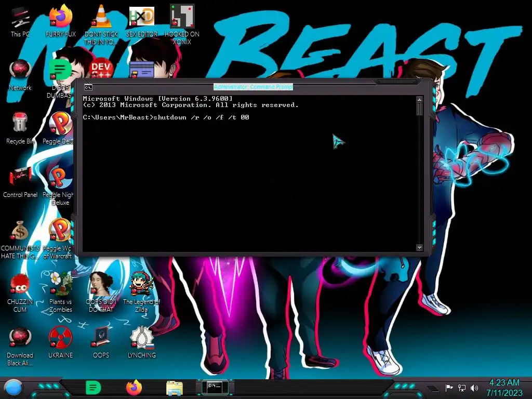
Task: Click the Administrator: Command Prompt title text
Action: [253, 87]
